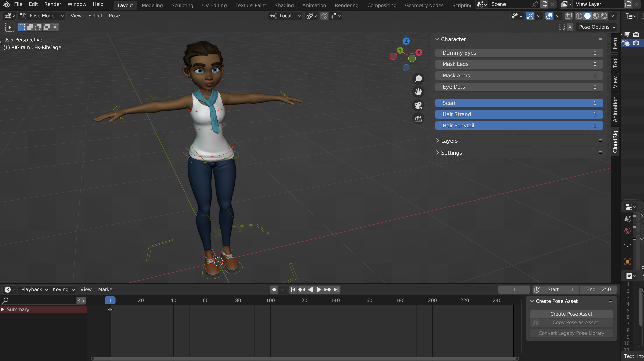Open the Pose menu in viewport header
Viewport: 644px width, 361px height.
click(114, 16)
